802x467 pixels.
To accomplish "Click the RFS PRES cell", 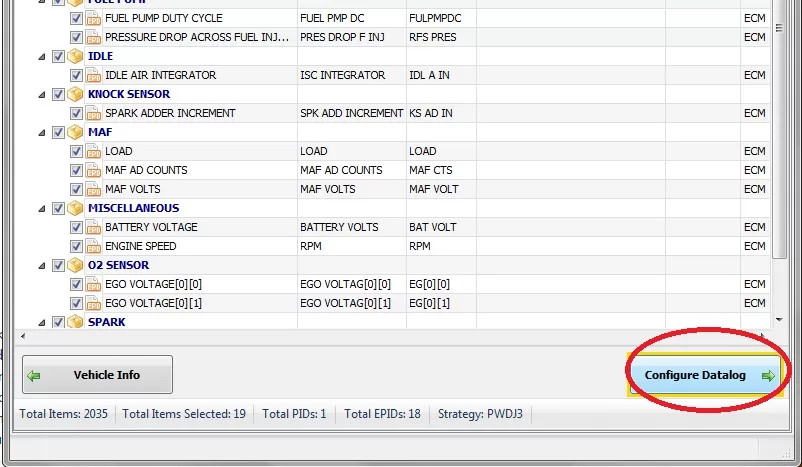I will pos(433,37).
